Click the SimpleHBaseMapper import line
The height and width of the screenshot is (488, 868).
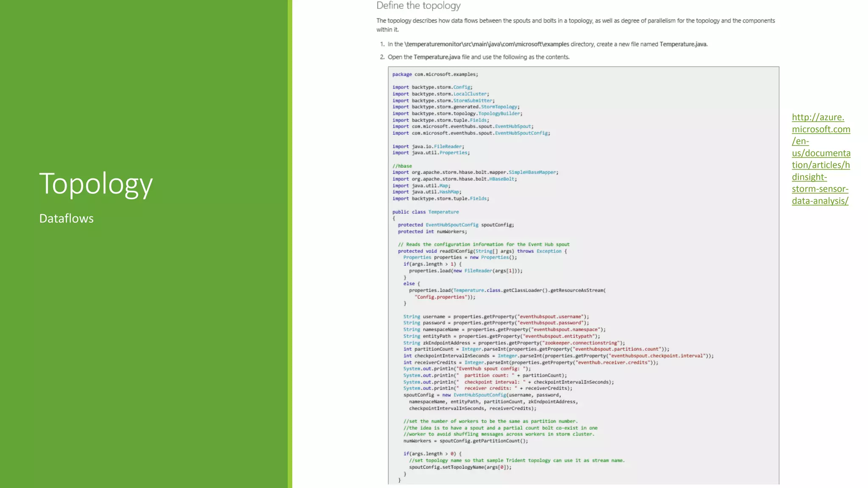click(x=475, y=172)
